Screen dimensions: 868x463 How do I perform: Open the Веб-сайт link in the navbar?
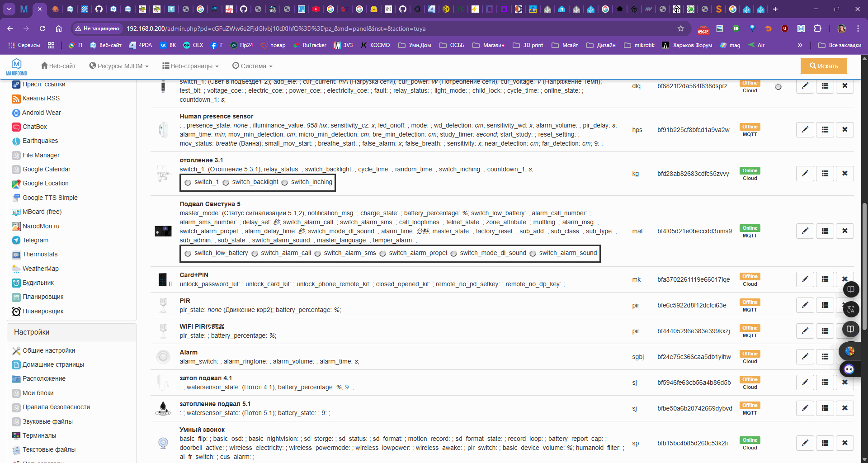coord(58,66)
